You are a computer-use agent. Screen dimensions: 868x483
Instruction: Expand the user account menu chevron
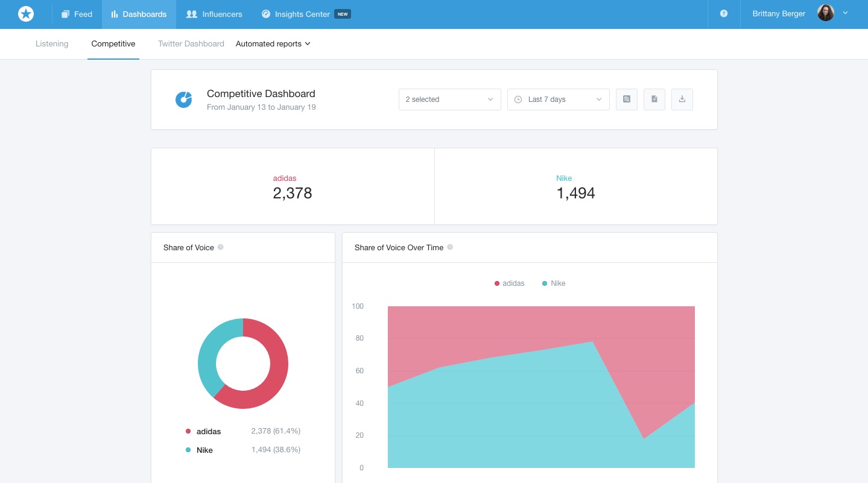(845, 13)
